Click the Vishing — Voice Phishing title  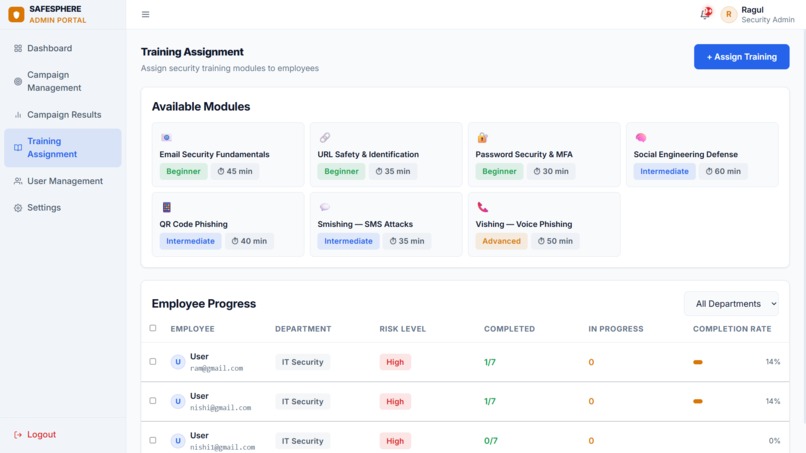coord(523,224)
